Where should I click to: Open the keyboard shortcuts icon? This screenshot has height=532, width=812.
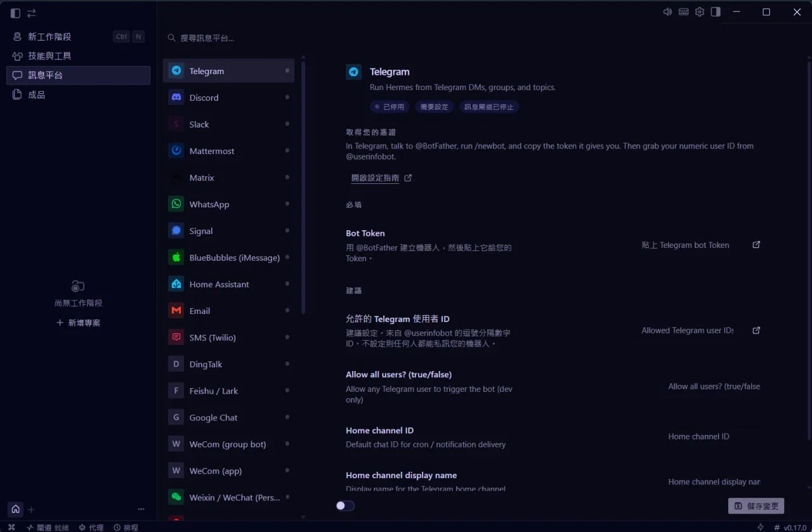coord(684,12)
